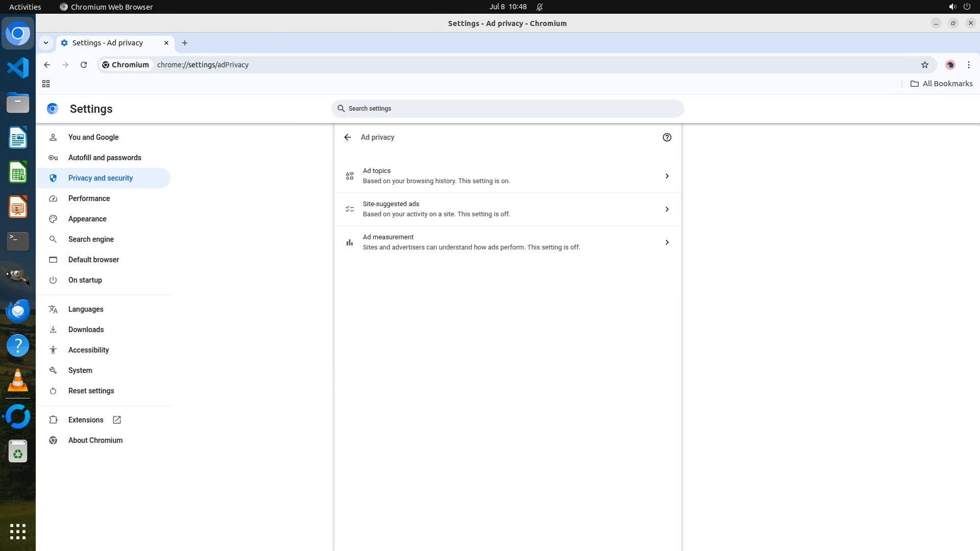Expand the Ad measurement row
This screenshot has height=551, width=980.
[x=507, y=242]
